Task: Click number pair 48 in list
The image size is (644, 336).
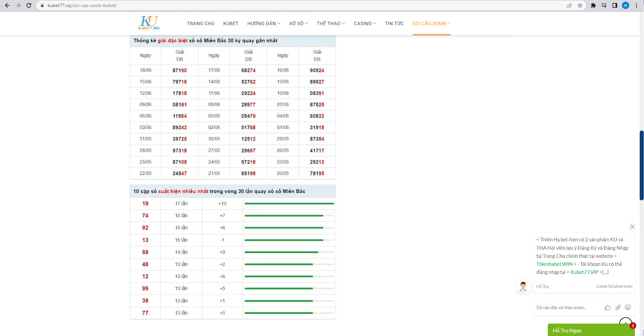Action: (x=145, y=264)
